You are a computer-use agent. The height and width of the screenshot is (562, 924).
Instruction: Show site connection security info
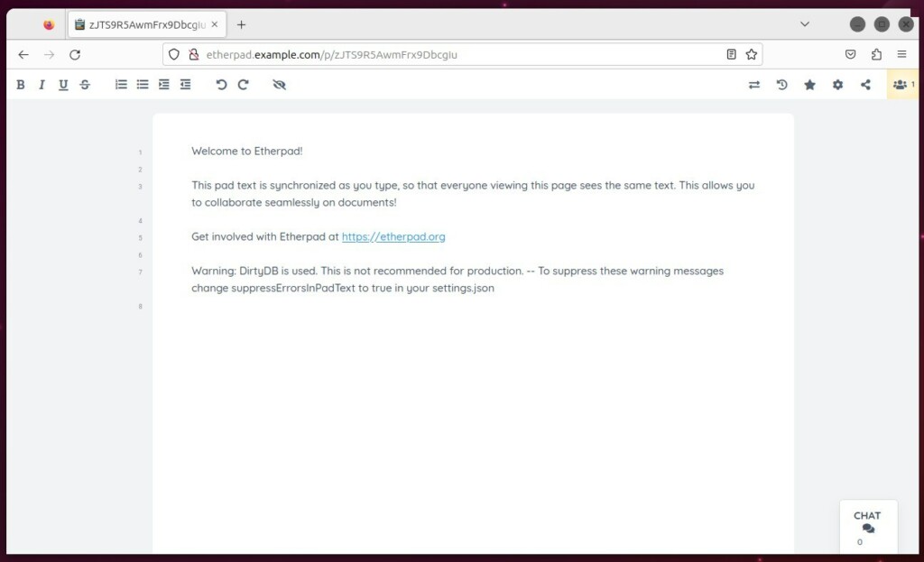(x=193, y=55)
